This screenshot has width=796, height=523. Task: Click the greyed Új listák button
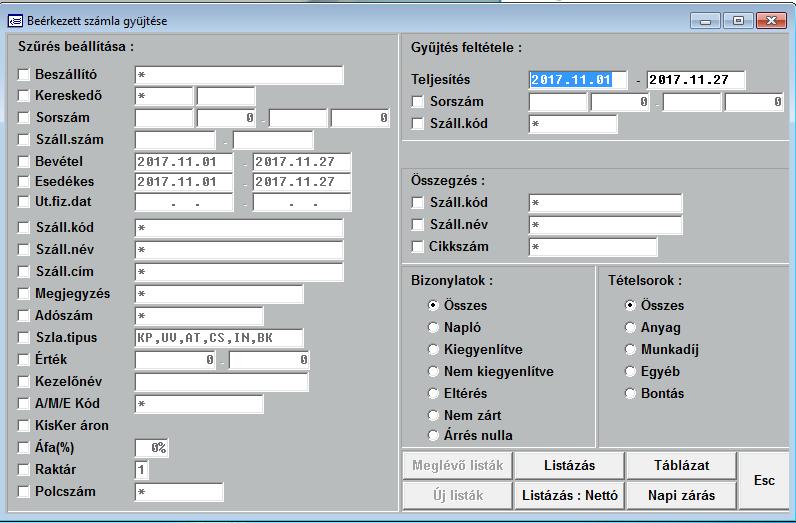click(x=457, y=495)
